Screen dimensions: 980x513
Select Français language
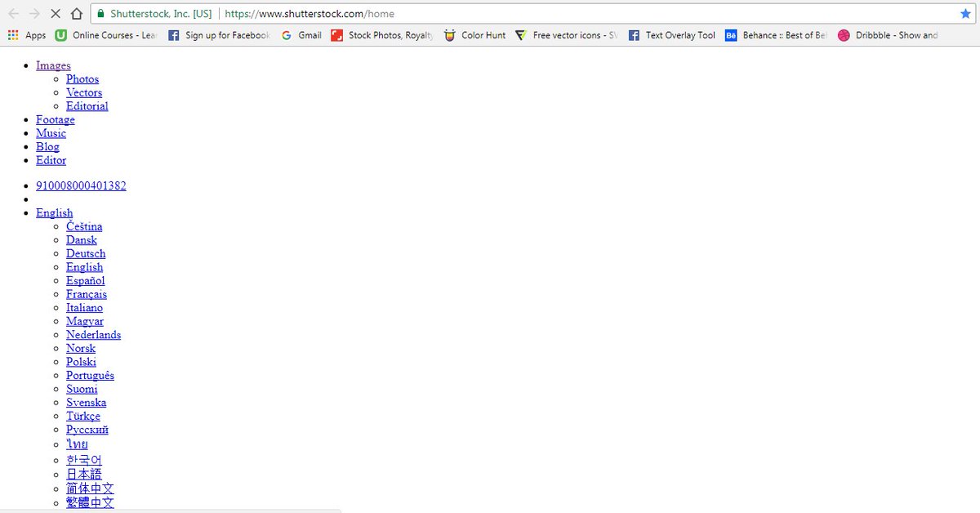point(87,294)
